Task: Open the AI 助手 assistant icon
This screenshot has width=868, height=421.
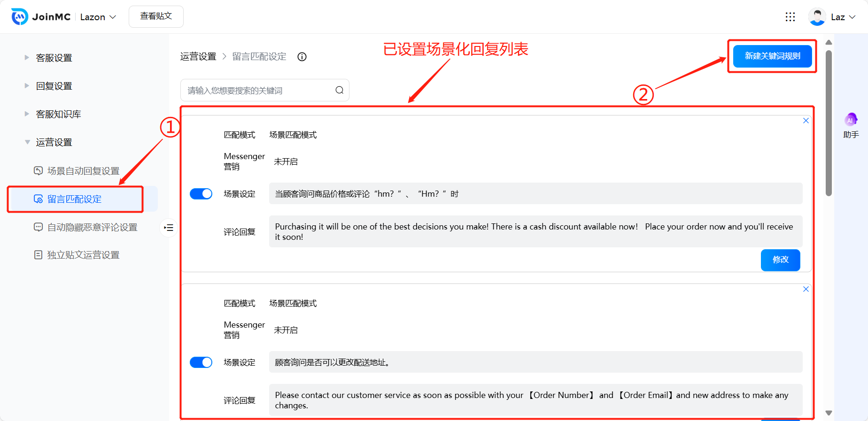Action: click(851, 120)
